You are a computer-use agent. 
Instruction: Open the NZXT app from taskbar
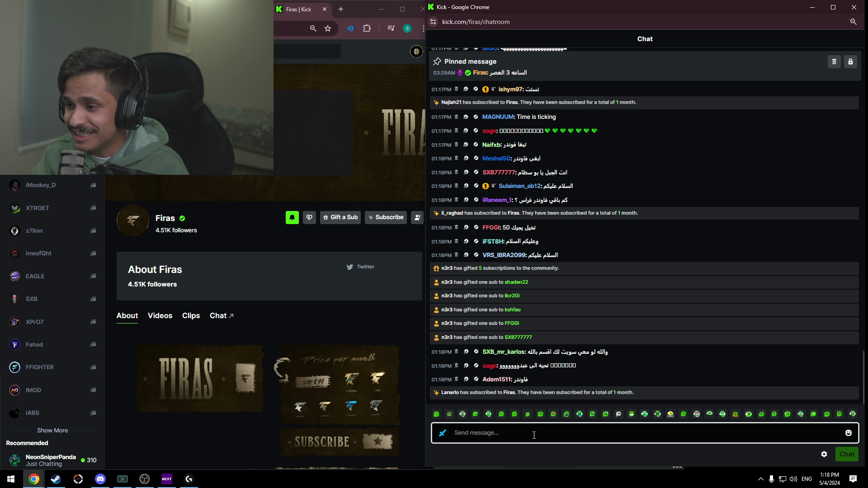pyautogui.click(x=167, y=479)
